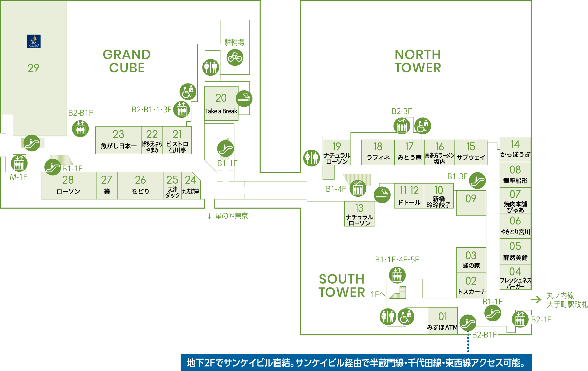Select shop 17 みとう庵
Viewport: 588px width, 371px height.
coord(410,152)
